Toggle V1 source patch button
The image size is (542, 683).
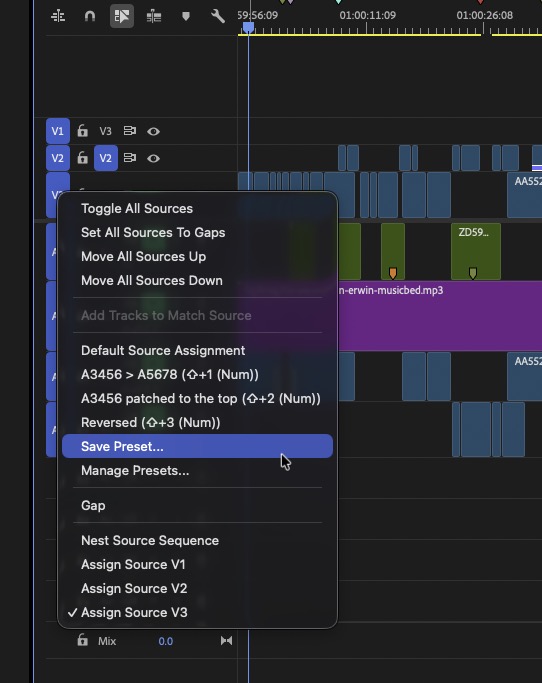coord(58,131)
